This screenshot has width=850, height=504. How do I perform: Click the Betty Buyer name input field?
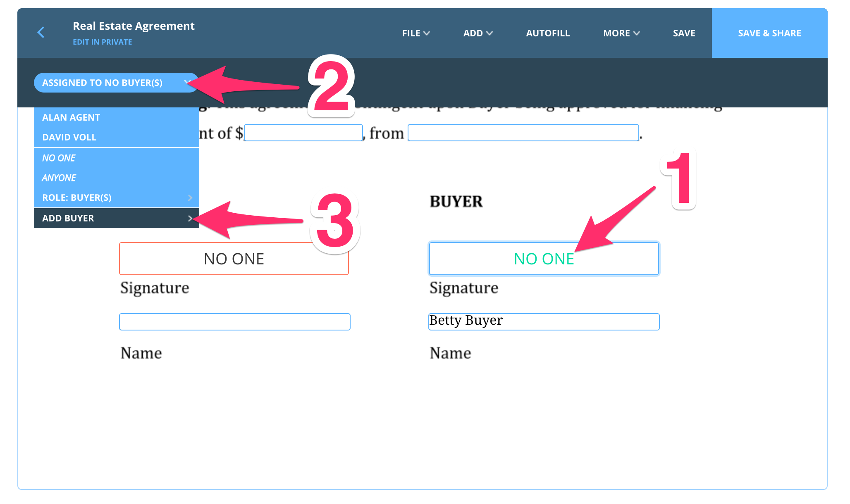[x=543, y=321]
